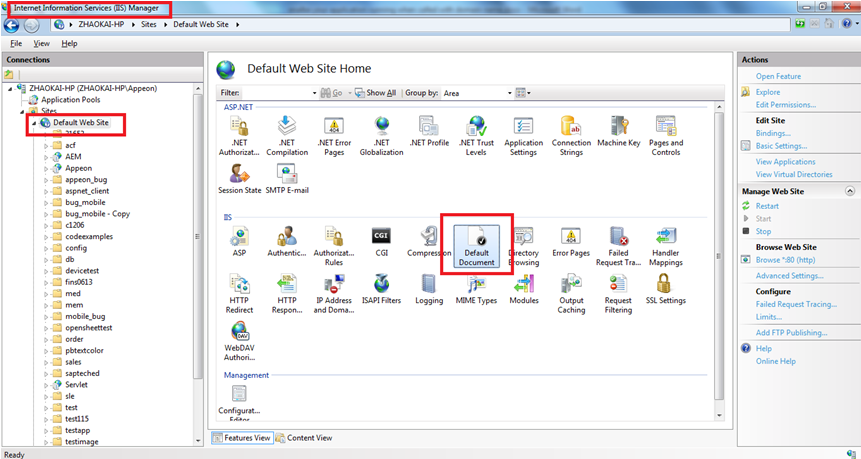
Task: Collapse the Manage Web Site section
Action: point(850,191)
